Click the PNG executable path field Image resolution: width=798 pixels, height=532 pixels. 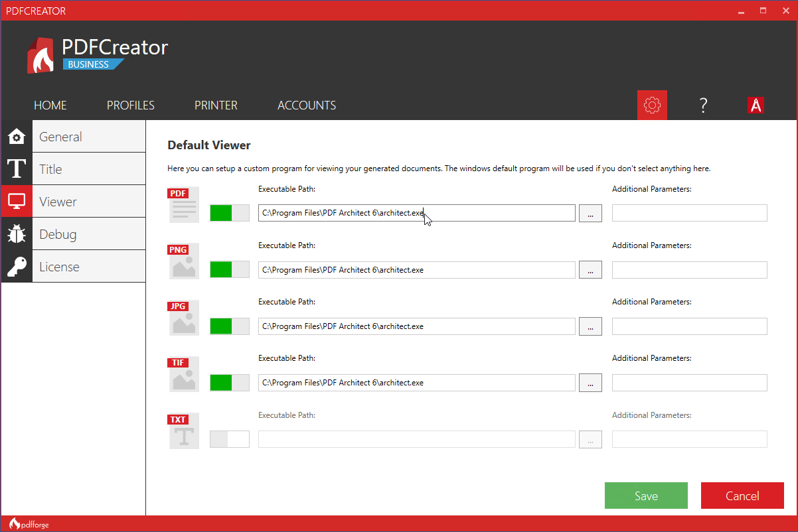tap(417, 269)
